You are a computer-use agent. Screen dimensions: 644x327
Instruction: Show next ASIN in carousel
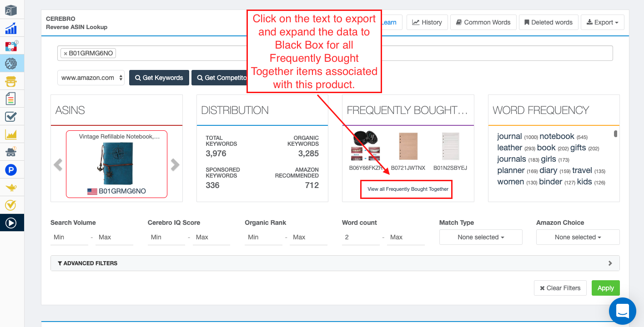[175, 164]
